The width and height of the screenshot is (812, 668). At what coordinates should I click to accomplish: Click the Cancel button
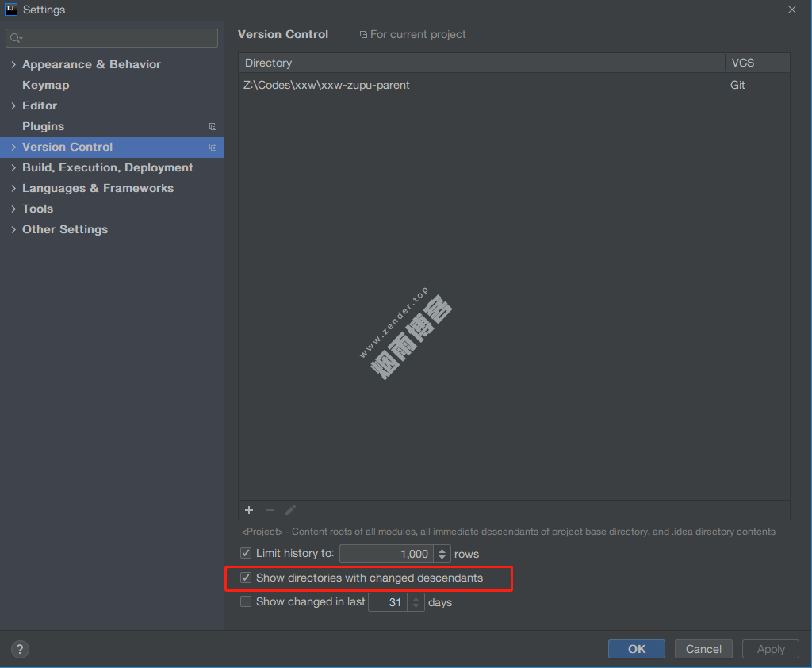[703, 649]
